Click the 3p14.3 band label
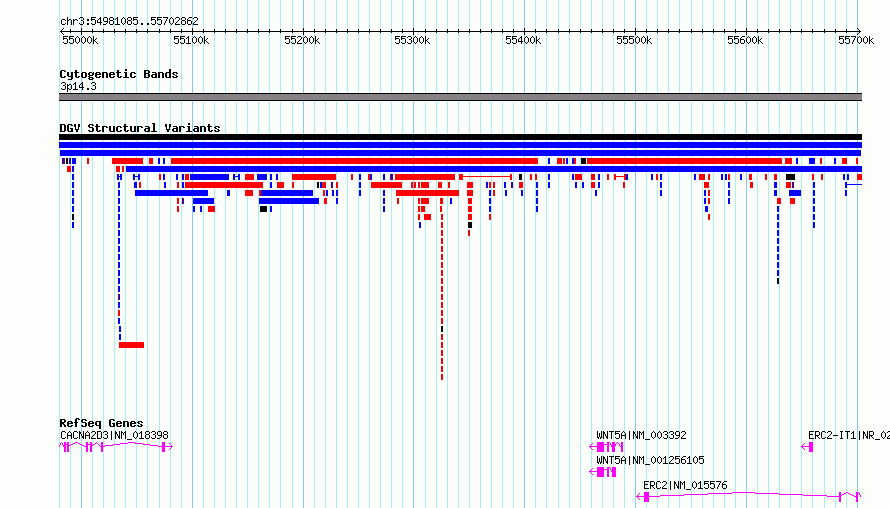Screen dimensions: 890x508 pos(78,86)
